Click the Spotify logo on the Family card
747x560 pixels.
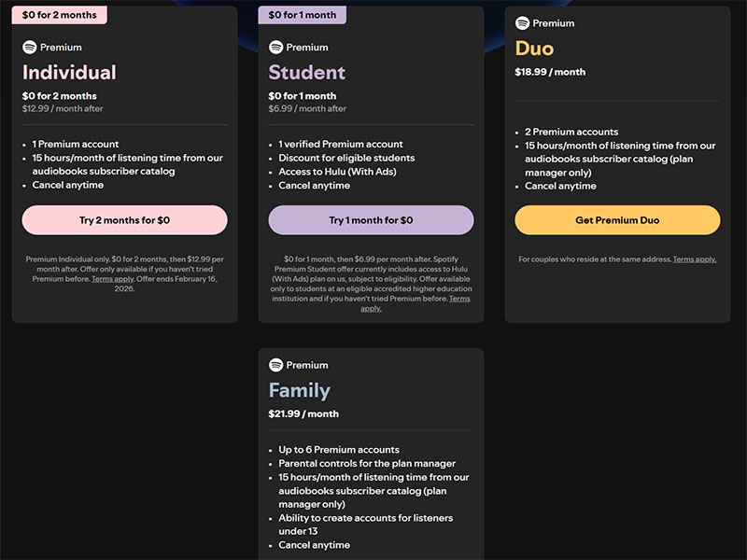coord(275,365)
